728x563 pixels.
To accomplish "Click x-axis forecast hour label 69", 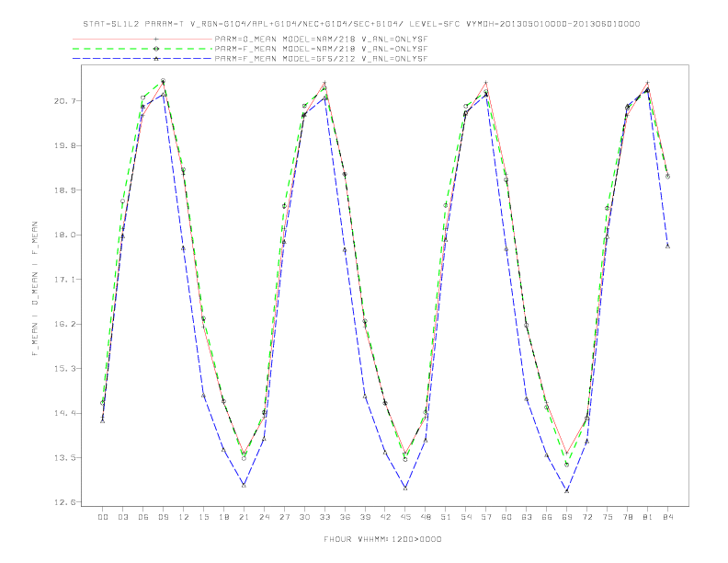I will [567, 517].
